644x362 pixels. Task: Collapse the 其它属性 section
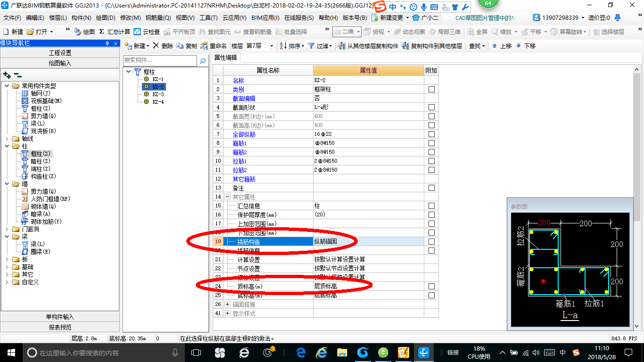tap(227, 197)
